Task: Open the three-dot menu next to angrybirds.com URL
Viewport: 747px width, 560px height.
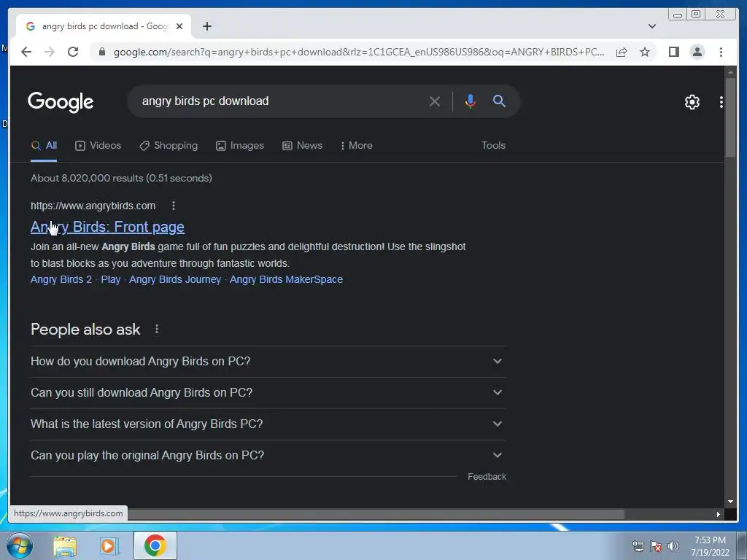Action: pyautogui.click(x=174, y=206)
